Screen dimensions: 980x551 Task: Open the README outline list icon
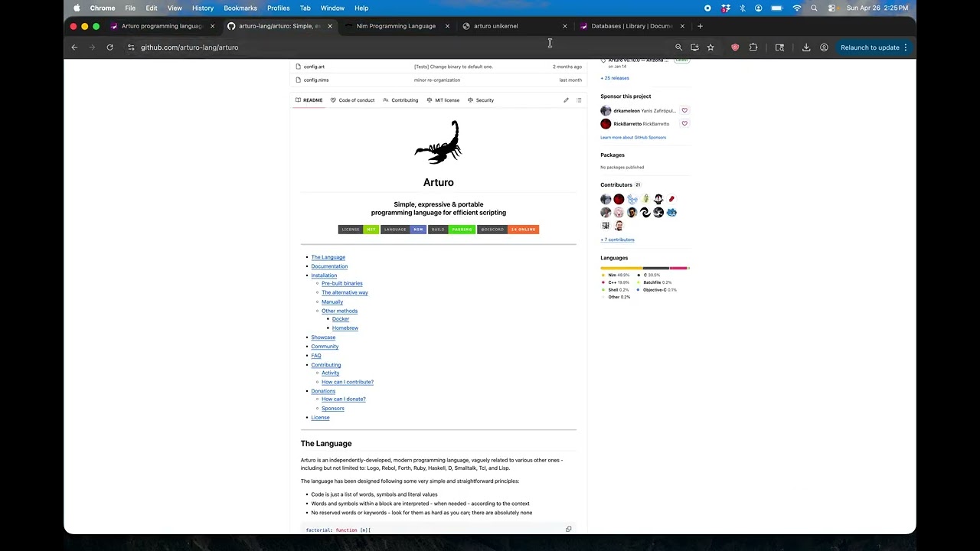(579, 100)
